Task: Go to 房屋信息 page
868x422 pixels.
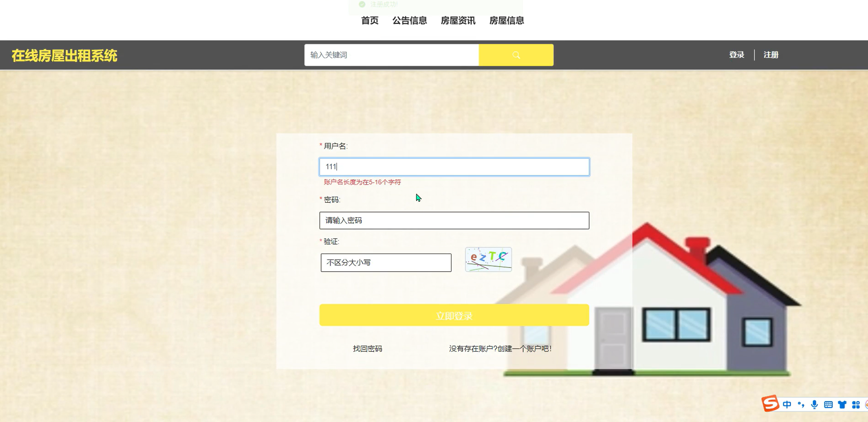Action: point(506,21)
